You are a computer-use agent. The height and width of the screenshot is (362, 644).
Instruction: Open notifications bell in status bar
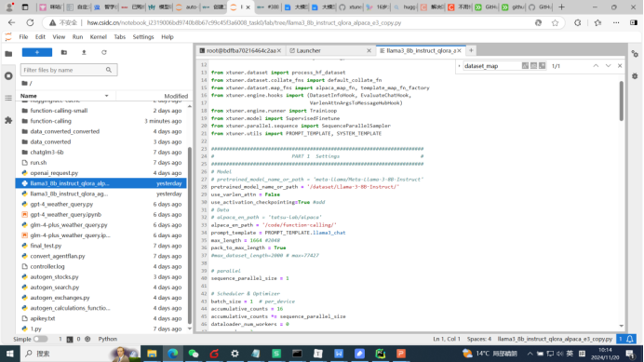click(630, 339)
